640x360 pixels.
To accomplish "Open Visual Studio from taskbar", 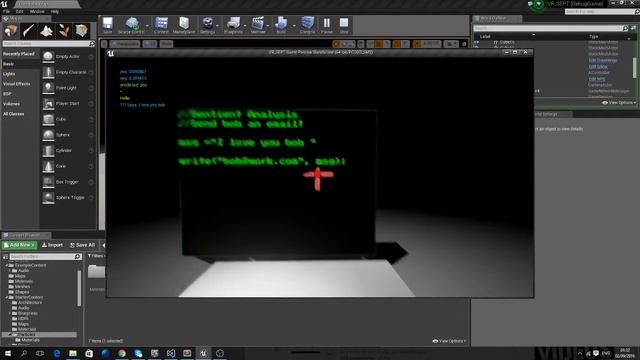I will coord(171,353).
